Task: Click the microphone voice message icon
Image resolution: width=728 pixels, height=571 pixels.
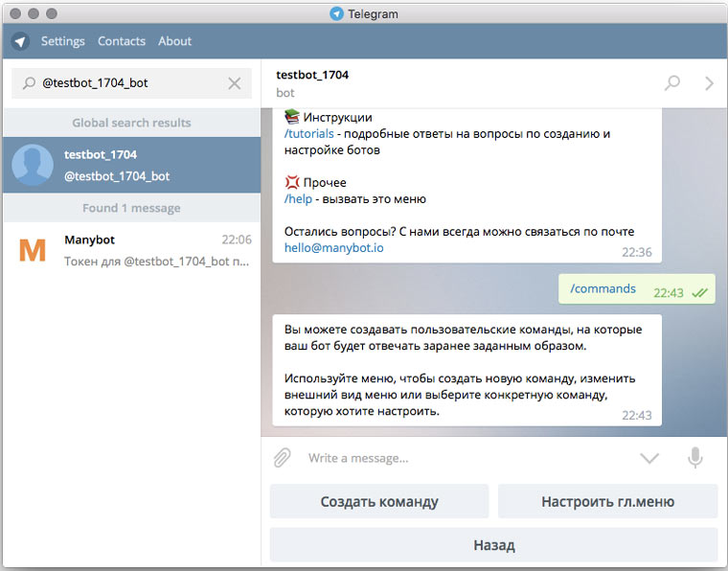Action: tap(695, 458)
